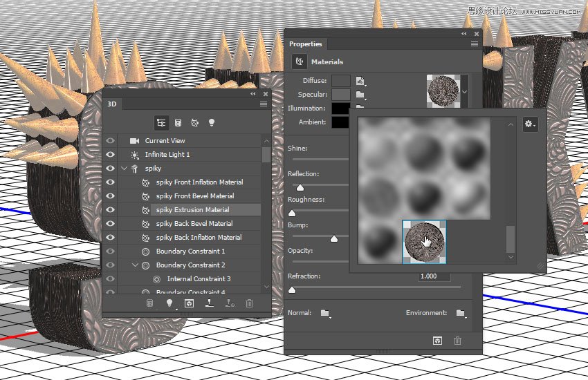The height and width of the screenshot is (380, 588).
Task: Filter 3D panel by lights
Action: pos(212,123)
